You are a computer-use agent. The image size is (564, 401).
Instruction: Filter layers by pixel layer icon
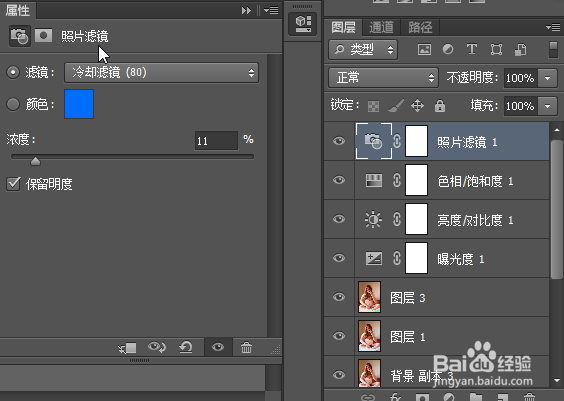click(x=424, y=49)
